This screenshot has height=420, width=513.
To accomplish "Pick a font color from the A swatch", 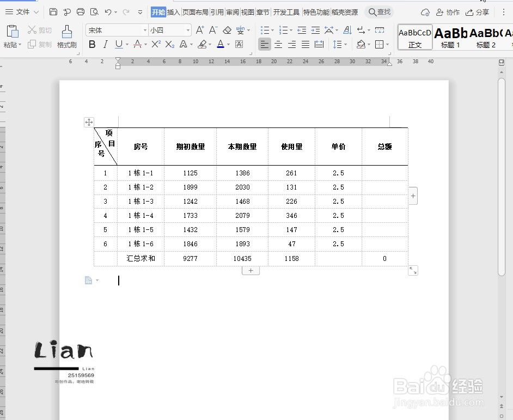I will coord(220,44).
